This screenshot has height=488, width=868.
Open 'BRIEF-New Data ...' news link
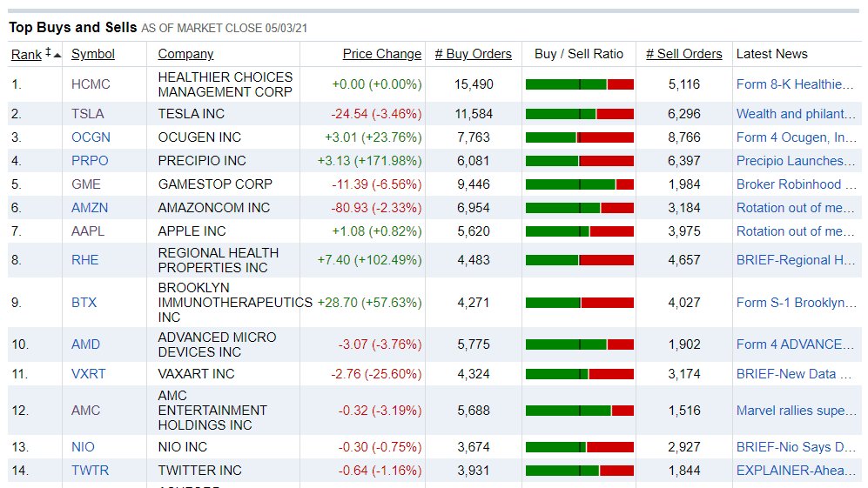[x=794, y=374]
